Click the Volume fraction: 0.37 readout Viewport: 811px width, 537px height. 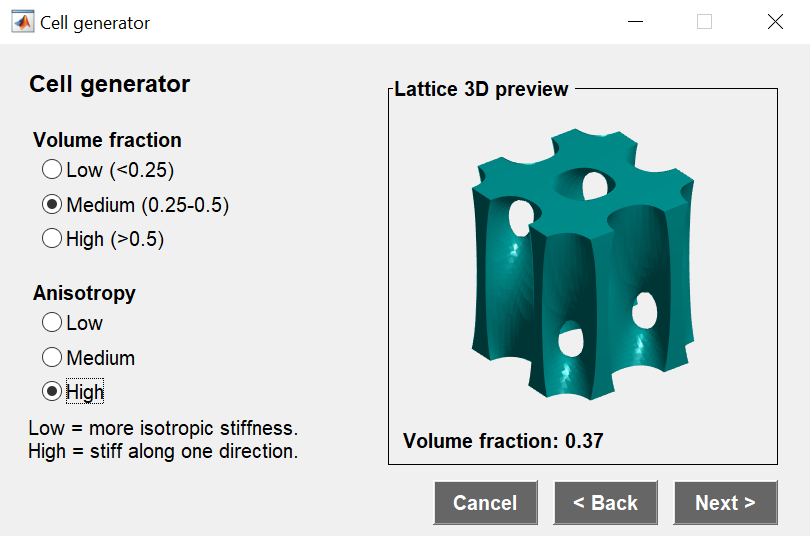(503, 440)
